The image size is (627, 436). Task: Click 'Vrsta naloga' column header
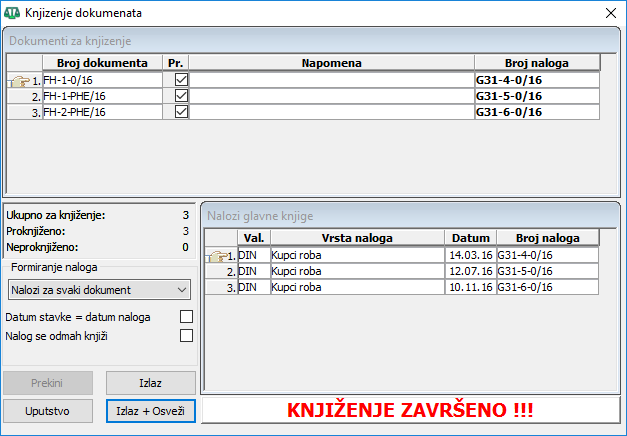[357, 238]
